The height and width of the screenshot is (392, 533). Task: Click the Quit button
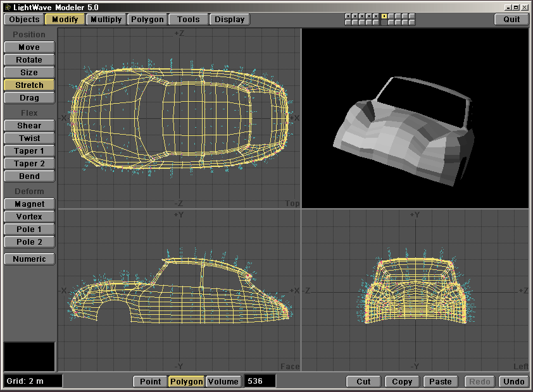[x=511, y=19]
